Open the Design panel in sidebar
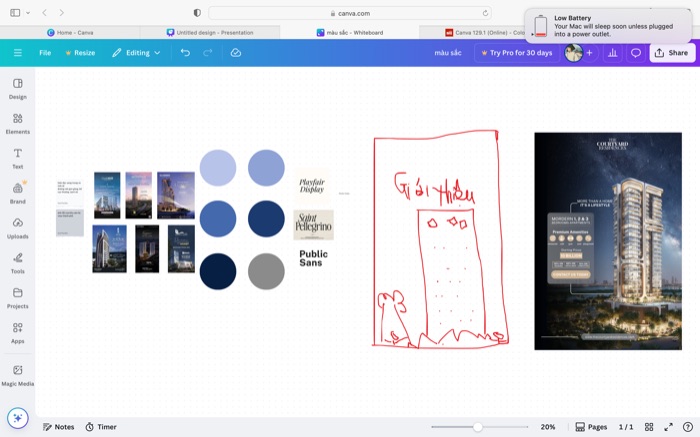The image size is (700, 437). 17,88
